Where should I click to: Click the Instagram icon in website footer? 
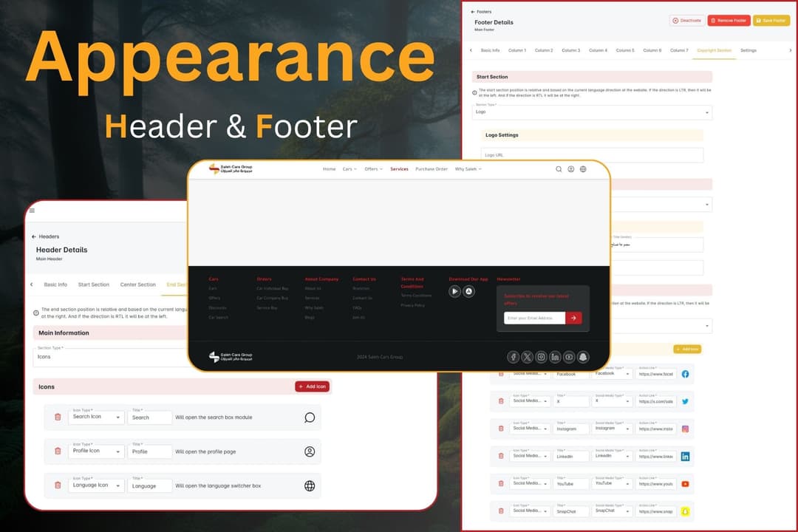point(541,357)
